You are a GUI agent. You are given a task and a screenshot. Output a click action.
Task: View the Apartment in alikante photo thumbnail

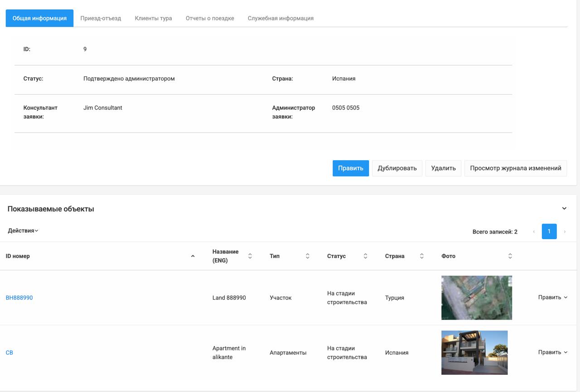coord(474,352)
